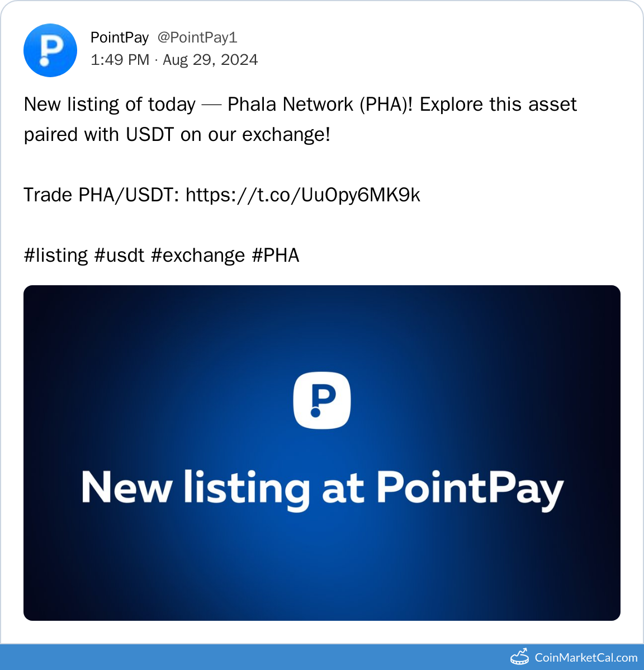
Task: Open the CoinMarketCal.com watermark text
Action: coord(586,658)
